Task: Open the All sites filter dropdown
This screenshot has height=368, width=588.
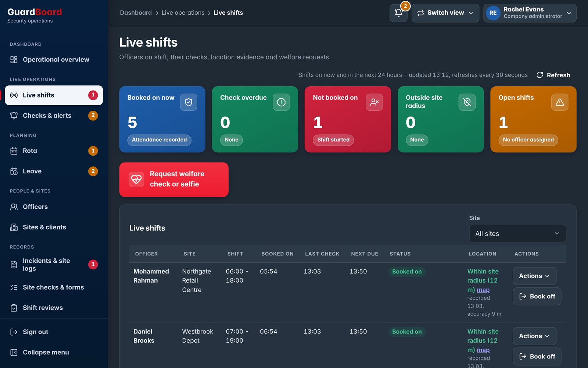Action: coord(517,234)
